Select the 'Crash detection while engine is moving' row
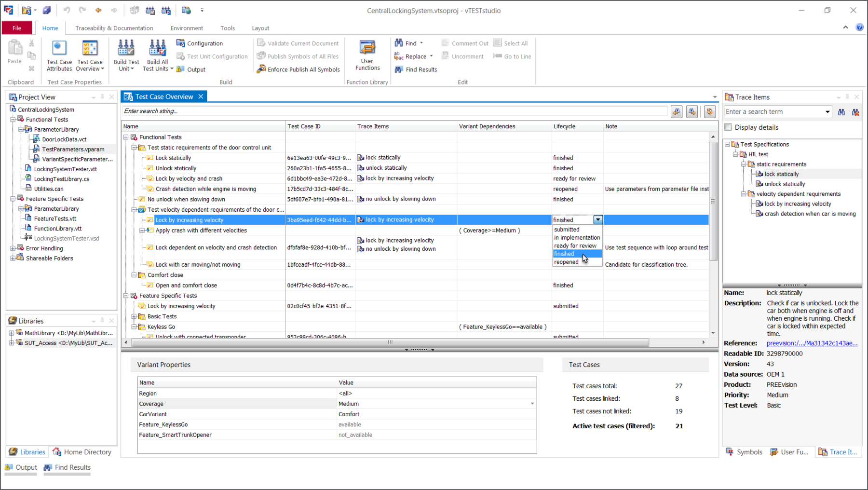The image size is (868, 490). coord(415,189)
